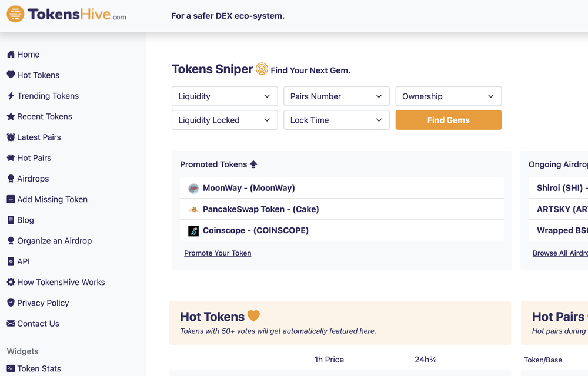Expand the Lock Time dropdown
The image size is (588, 376).
pyautogui.click(x=336, y=120)
